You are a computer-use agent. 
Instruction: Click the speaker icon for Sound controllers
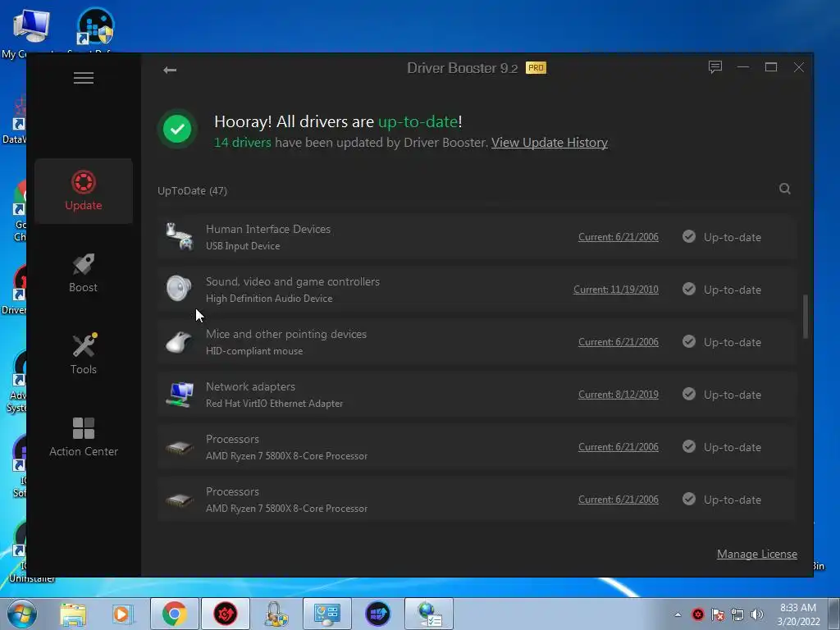(178, 289)
